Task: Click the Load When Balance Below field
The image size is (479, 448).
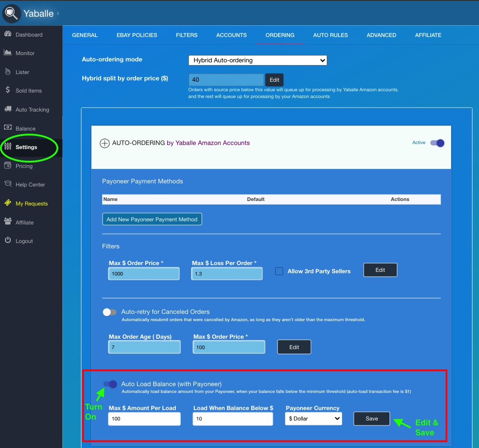Action: [233, 419]
